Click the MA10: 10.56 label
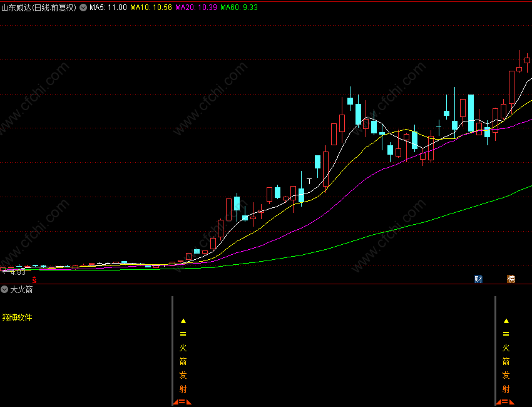Image resolution: width=532 pixels, height=407 pixels. pos(151,8)
